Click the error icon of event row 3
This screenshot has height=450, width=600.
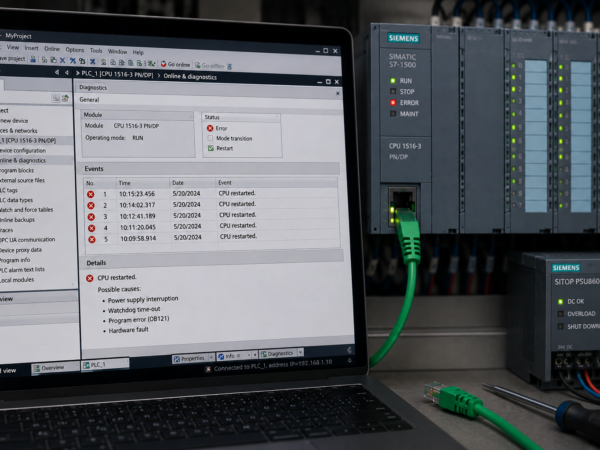[91, 217]
